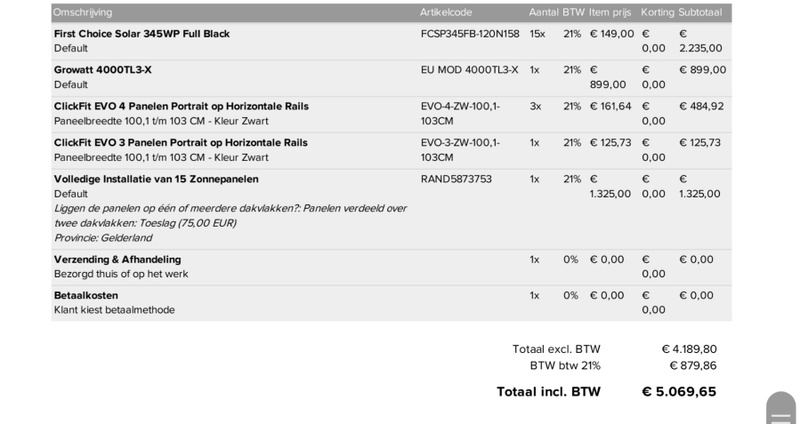Click article code FCSP345FB-120N158
Screen dimensions: 800x424
click(471, 34)
